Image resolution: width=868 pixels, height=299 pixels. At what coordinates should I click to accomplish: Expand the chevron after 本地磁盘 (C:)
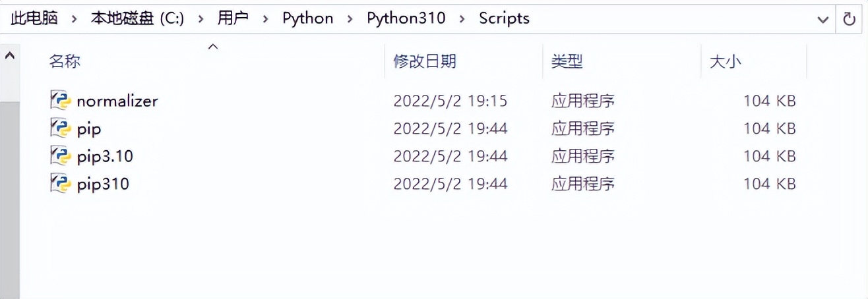point(201,19)
